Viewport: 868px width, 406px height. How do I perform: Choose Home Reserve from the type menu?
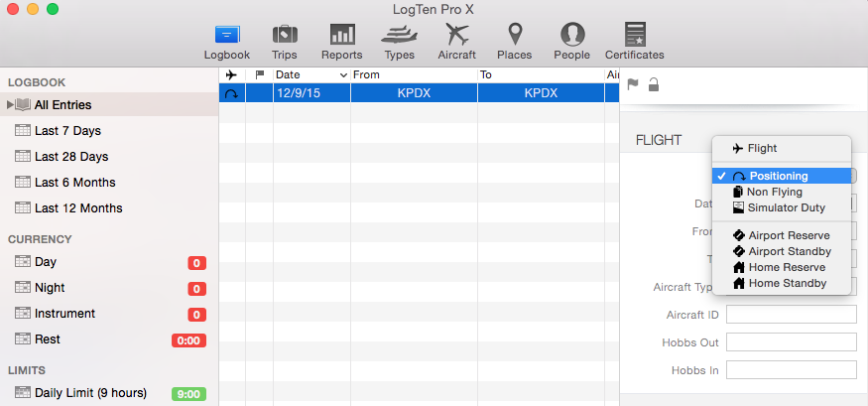point(782,268)
